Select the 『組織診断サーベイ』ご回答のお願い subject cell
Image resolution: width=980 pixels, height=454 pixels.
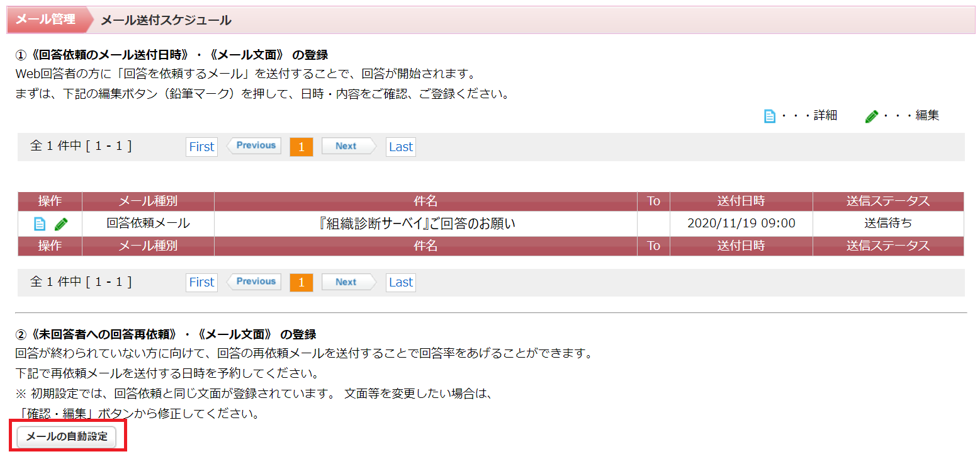[x=425, y=224]
